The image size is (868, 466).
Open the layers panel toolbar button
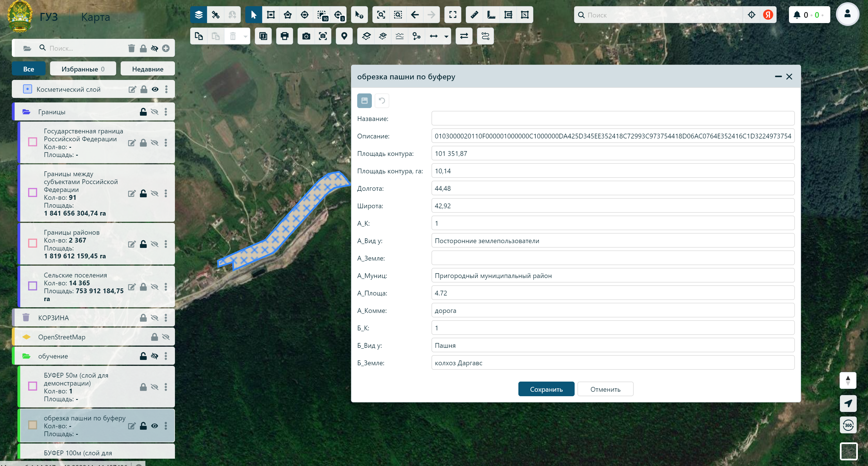[x=199, y=15]
